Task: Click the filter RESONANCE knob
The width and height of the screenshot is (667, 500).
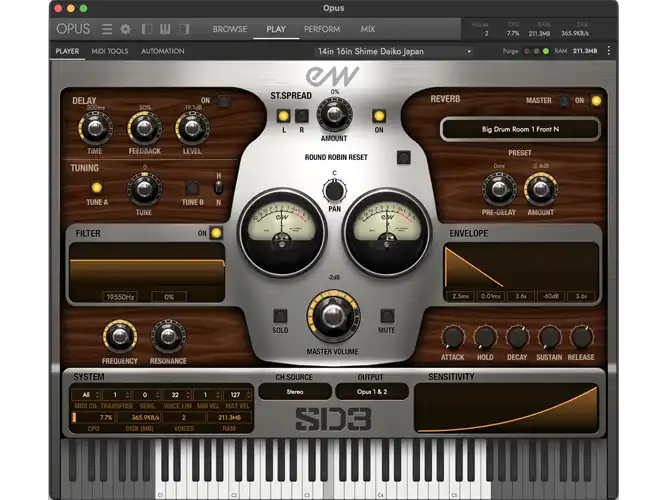Action: tap(168, 337)
